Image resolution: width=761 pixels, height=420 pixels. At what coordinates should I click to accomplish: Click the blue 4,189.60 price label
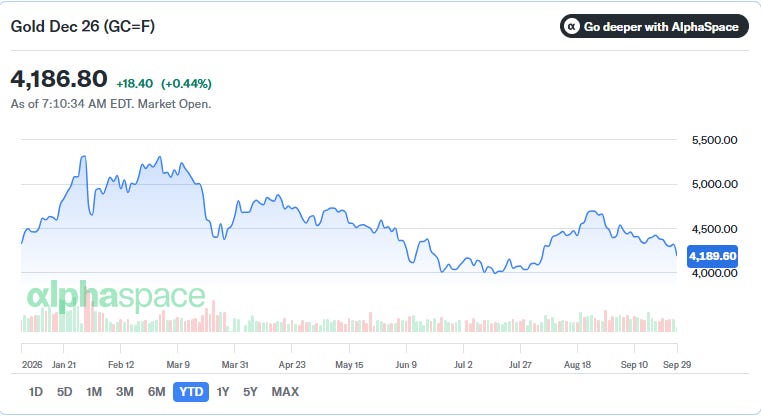coord(712,256)
